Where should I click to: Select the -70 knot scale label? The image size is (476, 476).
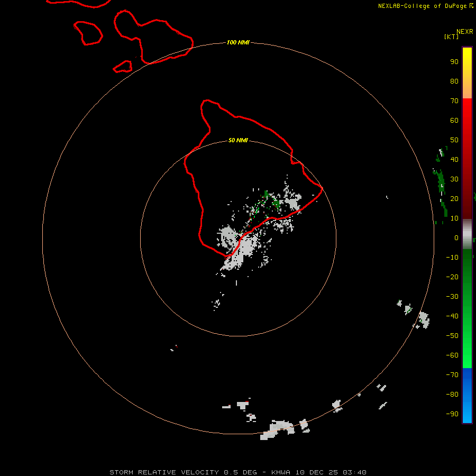pyautogui.click(x=452, y=374)
